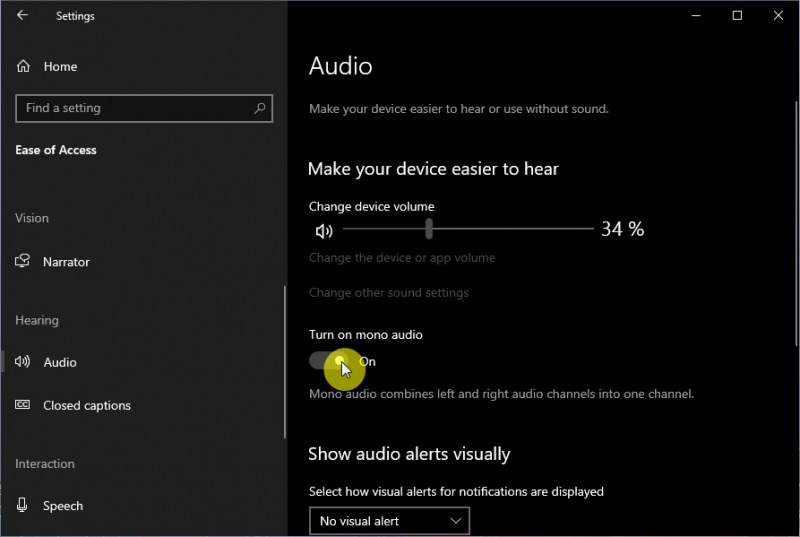Image resolution: width=800 pixels, height=537 pixels.
Task: Select the Audio speaker icon in the sidebar
Action: coord(23,362)
